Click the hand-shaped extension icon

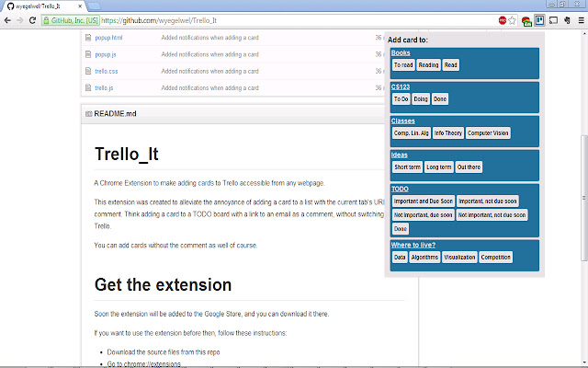pos(567,19)
